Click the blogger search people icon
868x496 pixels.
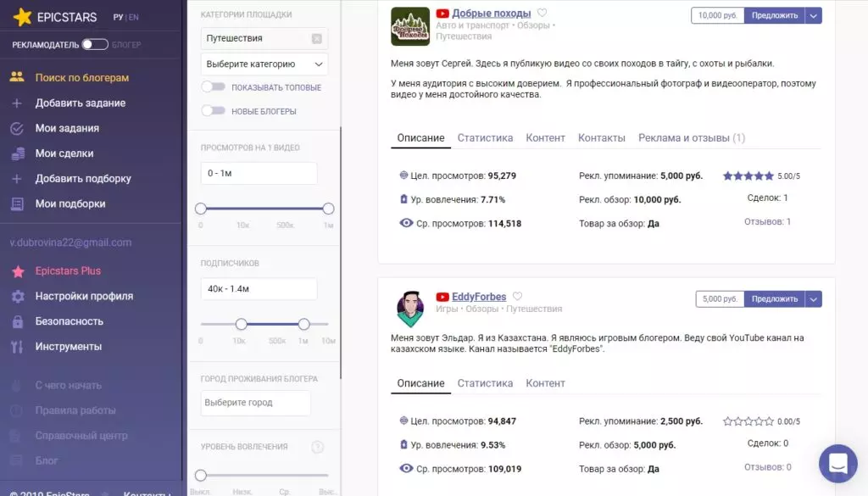tap(17, 77)
